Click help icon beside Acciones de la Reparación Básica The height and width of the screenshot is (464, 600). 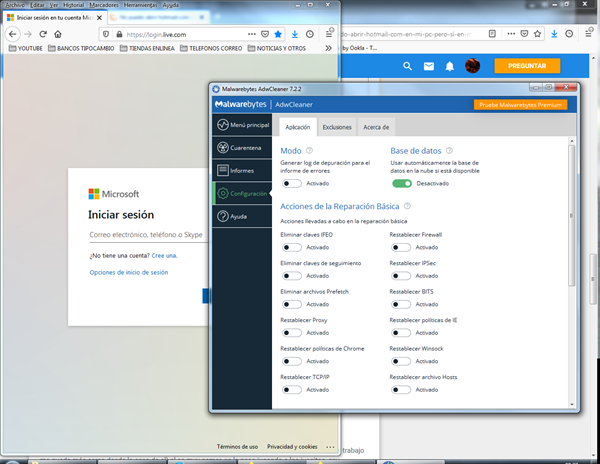[x=408, y=206]
